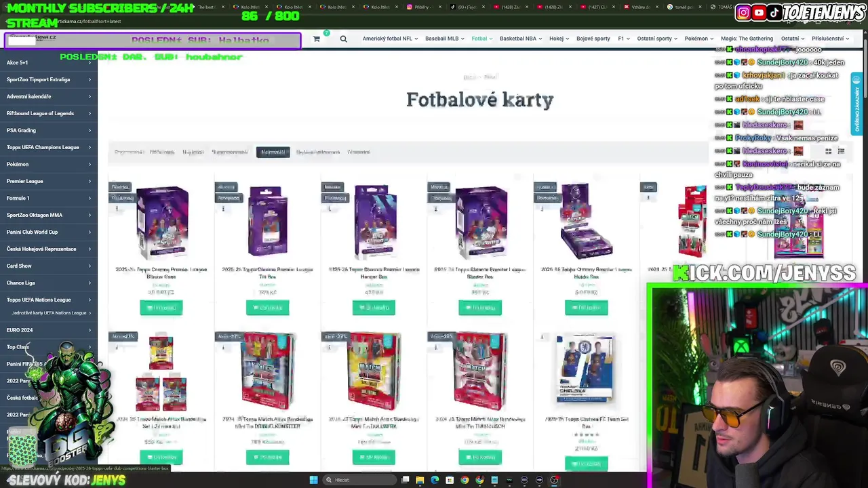Image resolution: width=868 pixels, height=488 pixels.
Task: Sort products by Abecedně
Action: coord(359,152)
